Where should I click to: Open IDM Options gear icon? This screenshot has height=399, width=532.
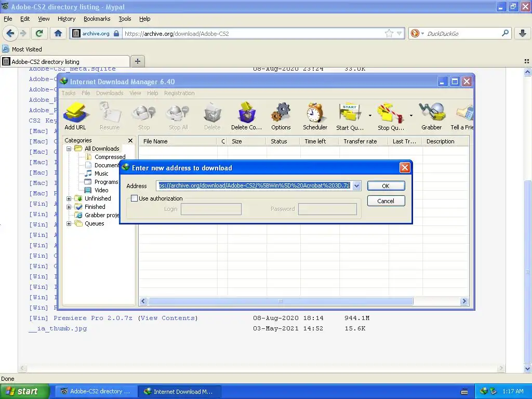pos(281,116)
